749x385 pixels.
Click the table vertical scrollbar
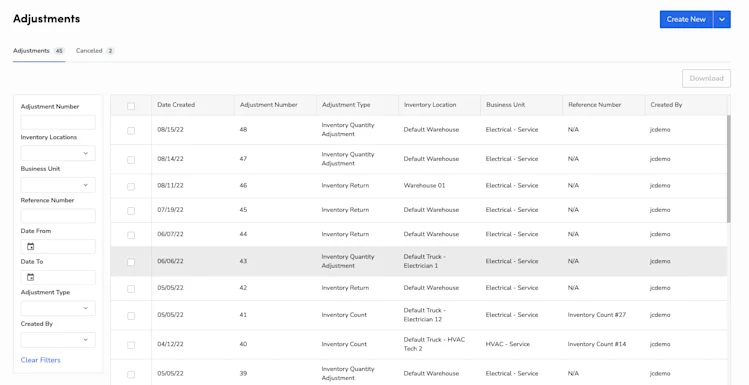729,168
